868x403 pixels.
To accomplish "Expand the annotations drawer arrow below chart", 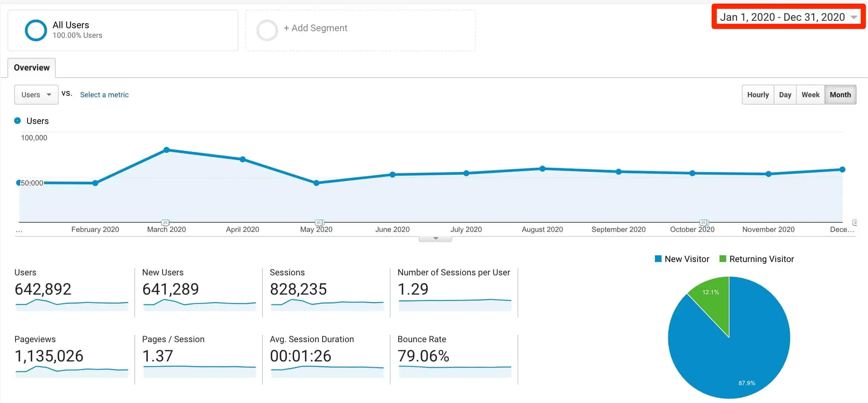I will pyautogui.click(x=435, y=239).
